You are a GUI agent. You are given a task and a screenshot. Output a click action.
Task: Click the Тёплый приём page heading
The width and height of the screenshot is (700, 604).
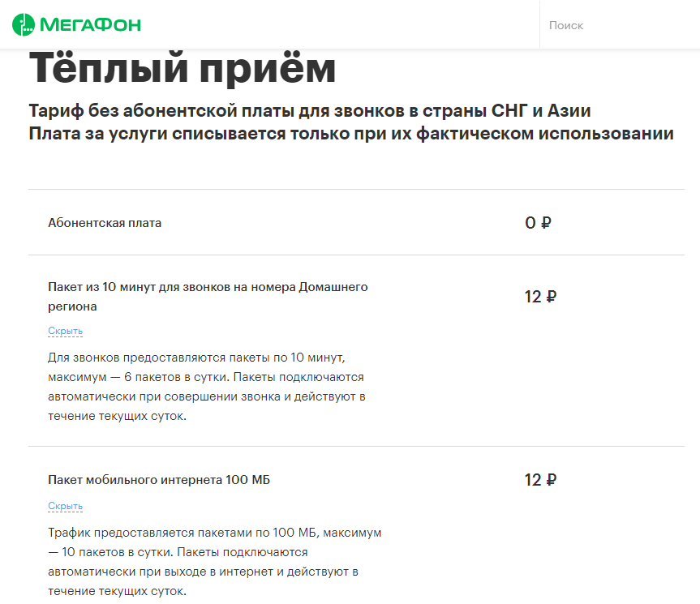(x=183, y=68)
